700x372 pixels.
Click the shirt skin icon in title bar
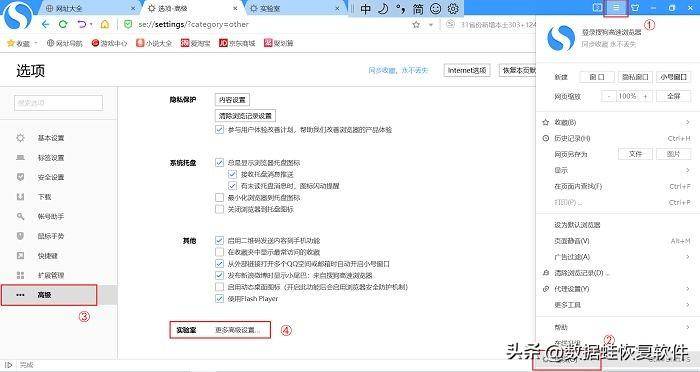(x=635, y=8)
